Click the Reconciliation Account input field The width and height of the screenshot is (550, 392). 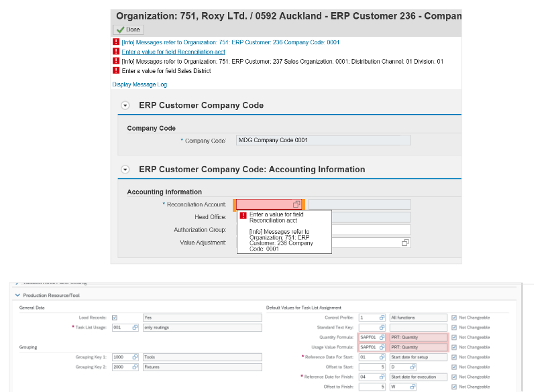click(269, 204)
